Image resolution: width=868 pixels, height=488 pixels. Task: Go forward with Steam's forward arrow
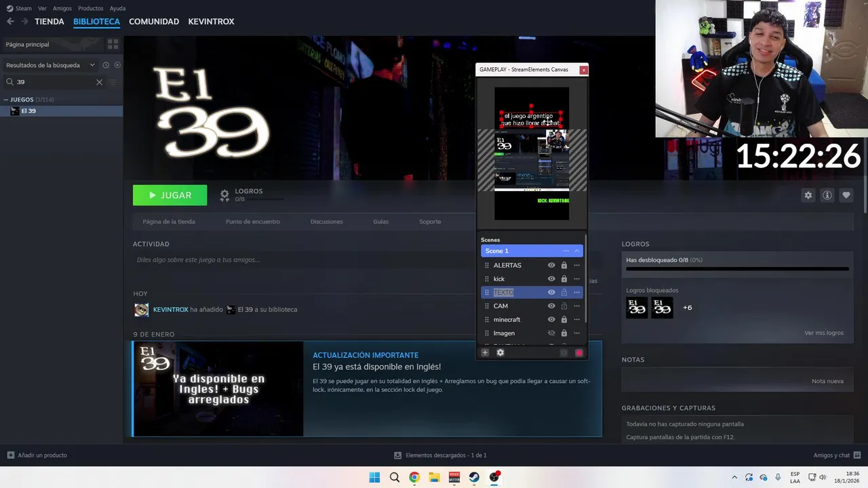(24, 22)
